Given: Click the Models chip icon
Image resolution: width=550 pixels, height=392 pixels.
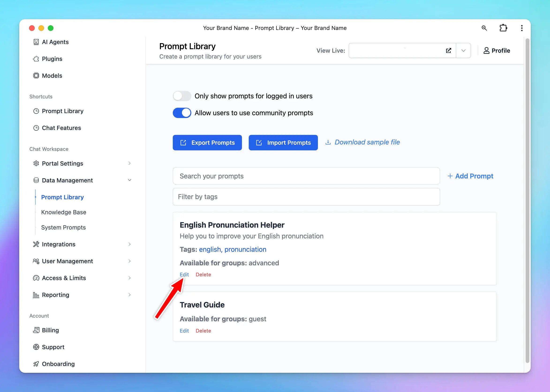Looking at the screenshot, I should pos(36,76).
